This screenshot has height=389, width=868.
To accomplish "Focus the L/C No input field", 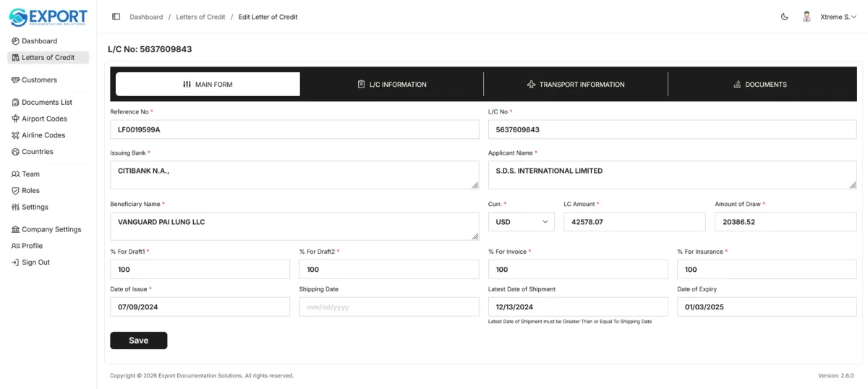I will (673, 129).
